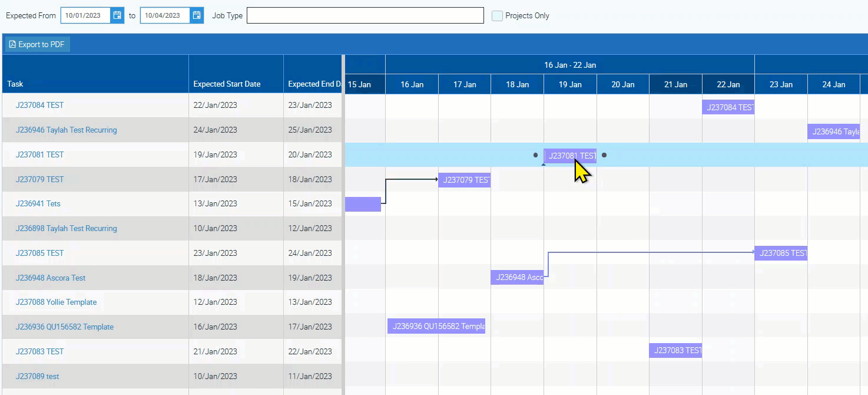Select the J237079 TEST Gantt bar

(x=465, y=180)
